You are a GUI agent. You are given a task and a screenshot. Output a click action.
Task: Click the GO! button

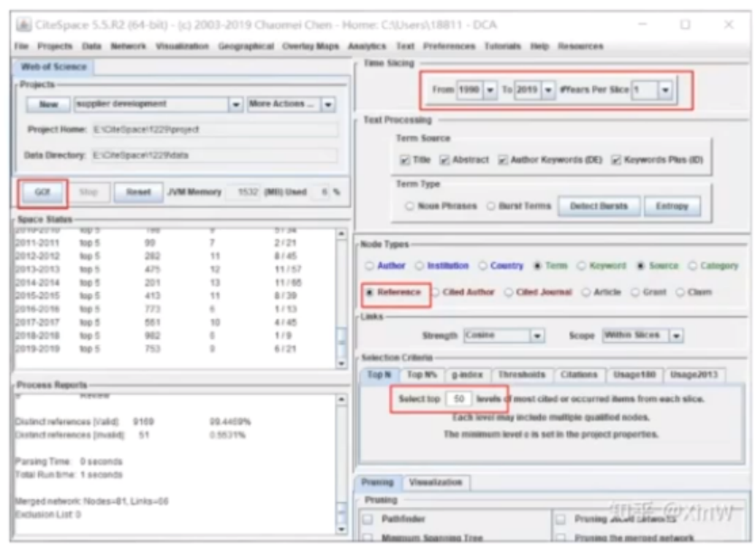(x=43, y=193)
